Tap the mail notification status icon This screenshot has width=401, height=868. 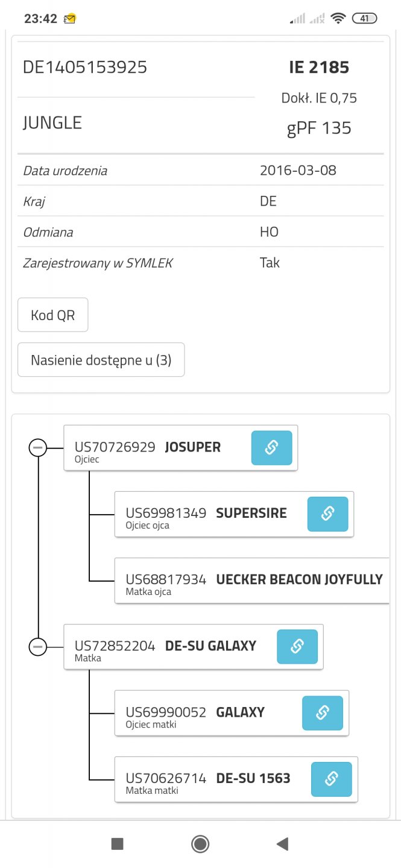[x=70, y=19]
